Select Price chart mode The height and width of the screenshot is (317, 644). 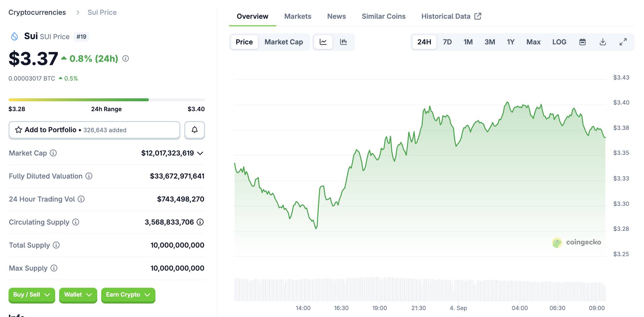coord(244,42)
